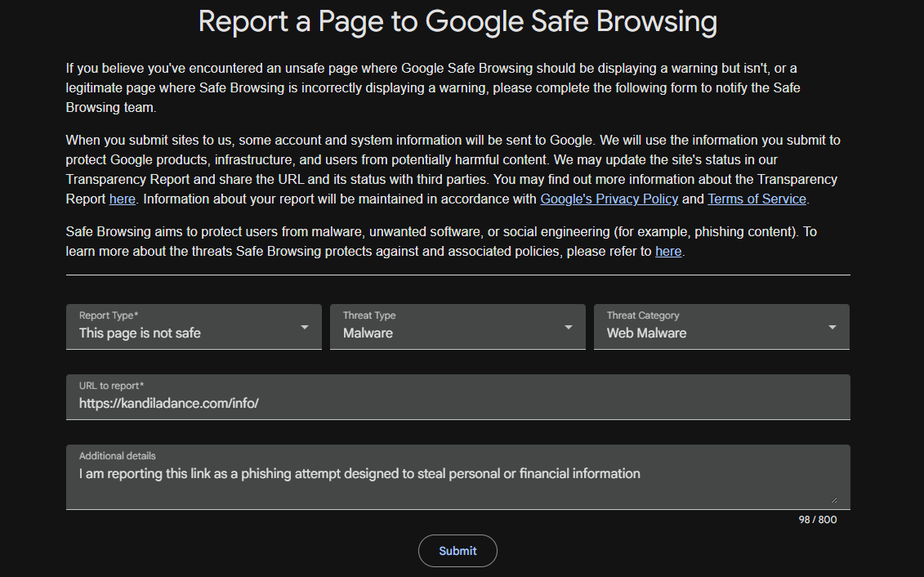Click the Report Type dropdown arrow
The height and width of the screenshot is (577, 924).
pos(305,327)
